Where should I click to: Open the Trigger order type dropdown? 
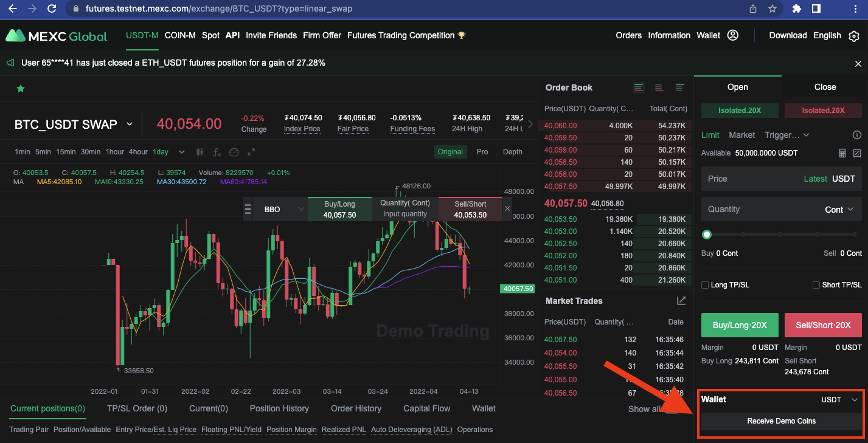[x=788, y=135]
